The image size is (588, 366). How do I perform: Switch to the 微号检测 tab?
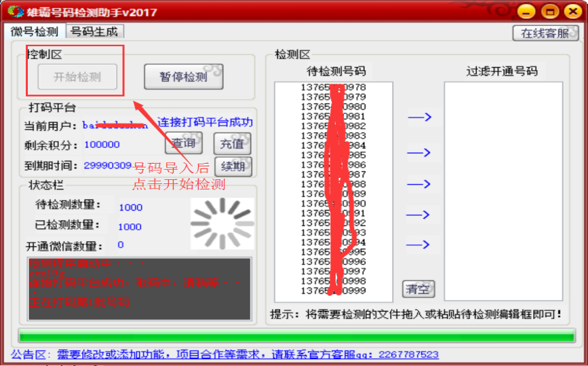[x=34, y=31]
